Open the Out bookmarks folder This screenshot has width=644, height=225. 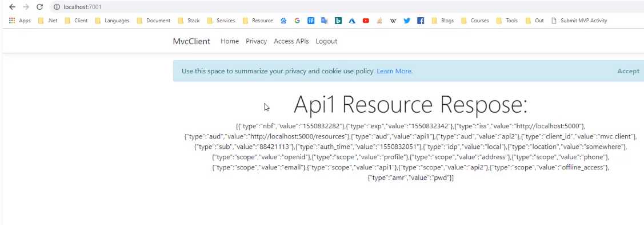535,21
